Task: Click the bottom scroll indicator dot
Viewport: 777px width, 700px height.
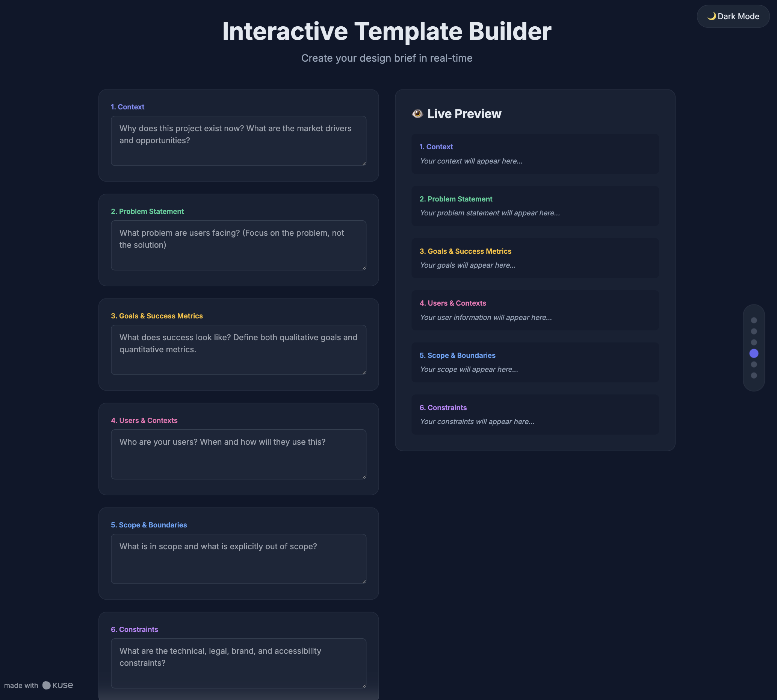Action: coord(753,376)
